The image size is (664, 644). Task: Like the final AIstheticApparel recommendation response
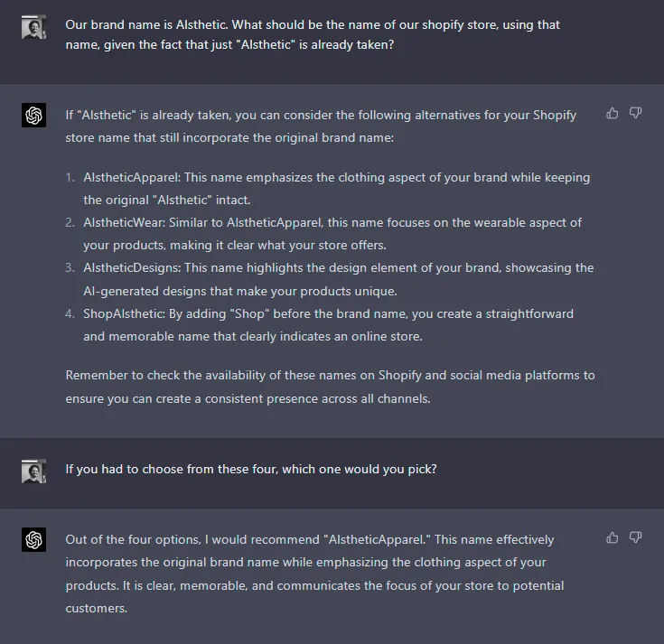(613, 537)
